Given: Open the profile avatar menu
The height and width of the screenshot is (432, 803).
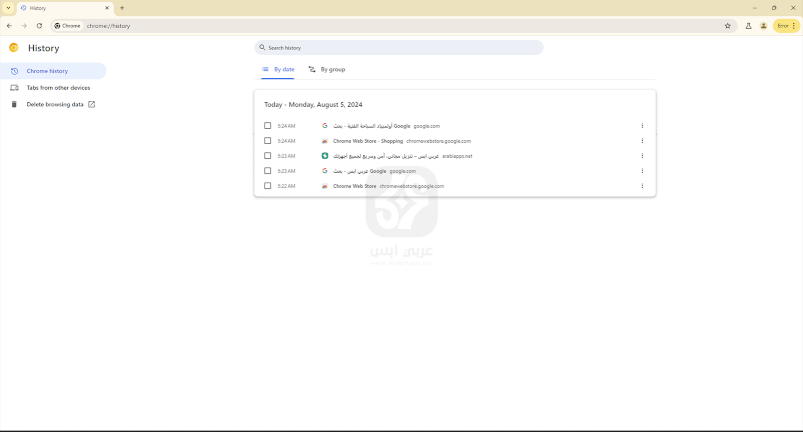Looking at the screenshot, I should (x=764, y=26).
